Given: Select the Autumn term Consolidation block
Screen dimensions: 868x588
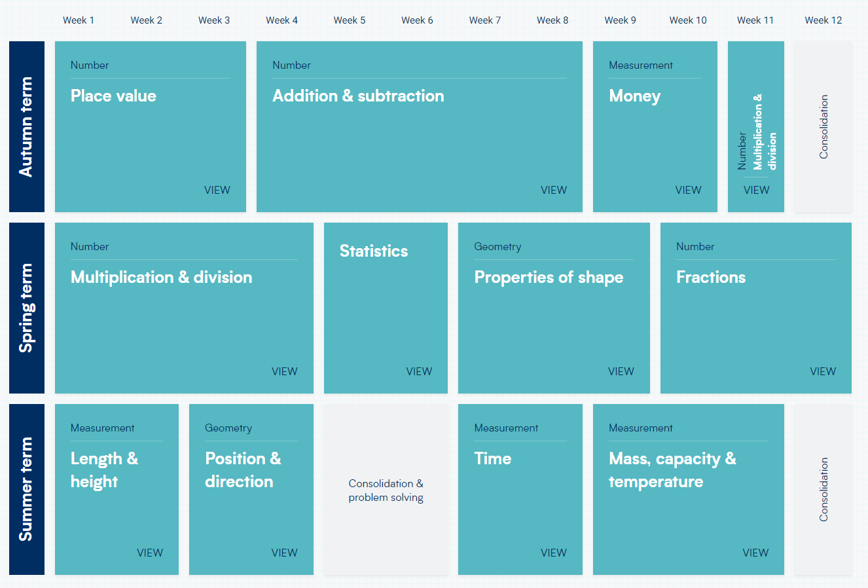Looking at the screenshot, I should tap(823, 126).
